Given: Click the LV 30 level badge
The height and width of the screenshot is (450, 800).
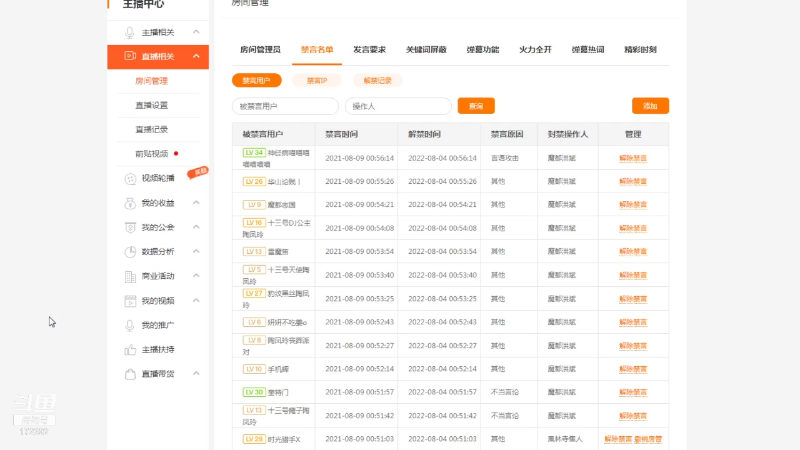Looking at the screenshot, I should click(254, 392).
